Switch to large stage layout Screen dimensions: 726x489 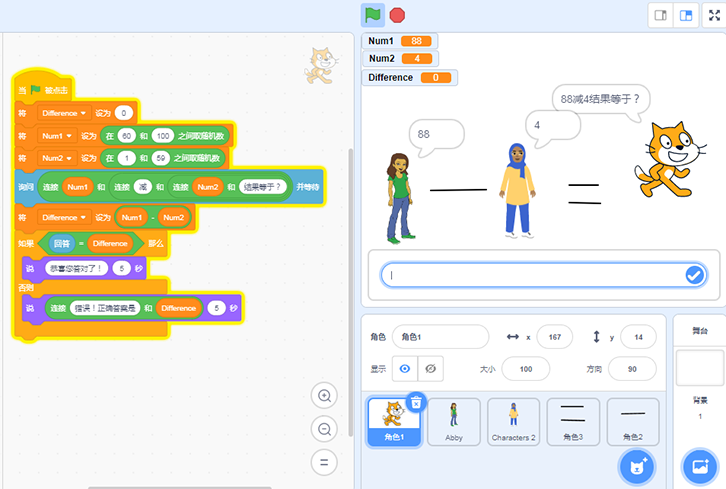click(x=686, y=16)
